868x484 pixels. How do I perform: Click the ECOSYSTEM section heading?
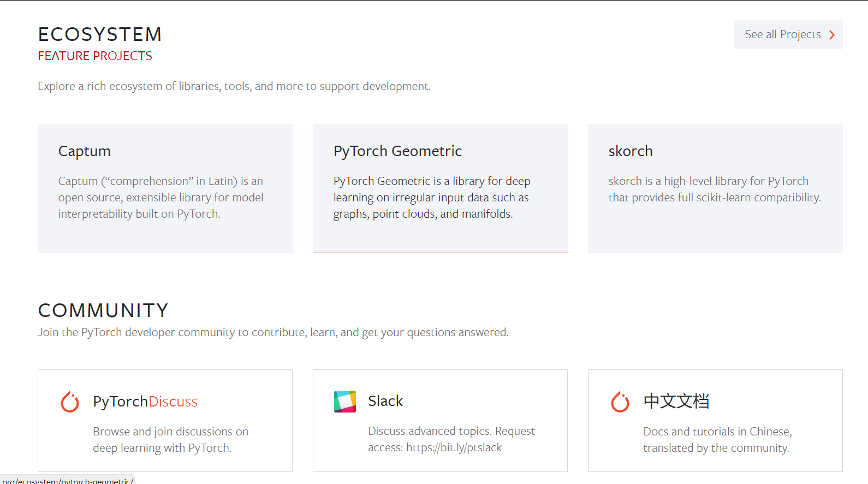[100, 34]
